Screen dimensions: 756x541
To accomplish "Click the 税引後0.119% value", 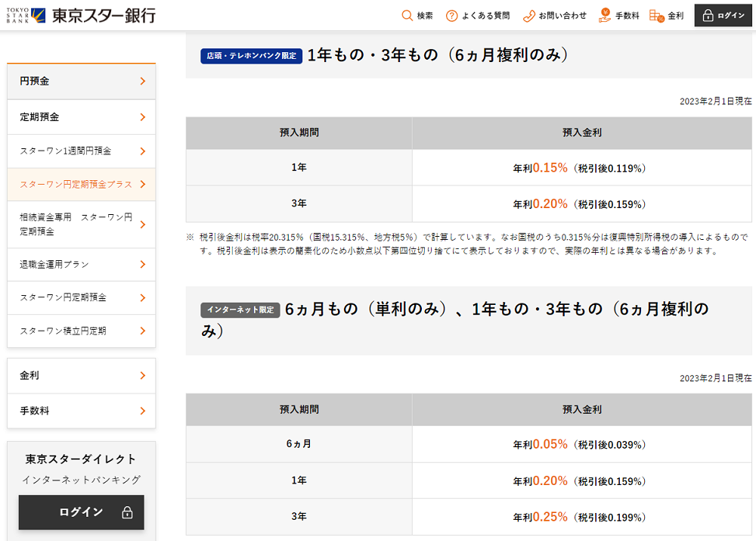I will [609, 169].
